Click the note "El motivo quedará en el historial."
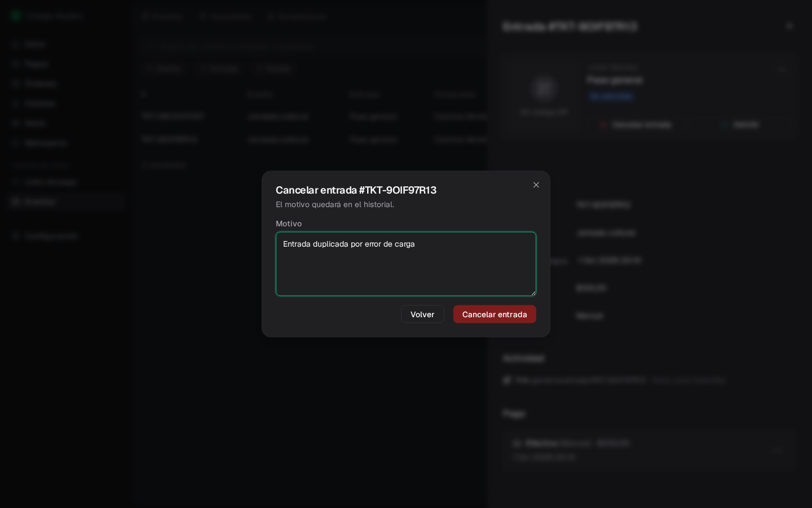The width and height of the screenshot is (812, 508). tap(335, 204)
